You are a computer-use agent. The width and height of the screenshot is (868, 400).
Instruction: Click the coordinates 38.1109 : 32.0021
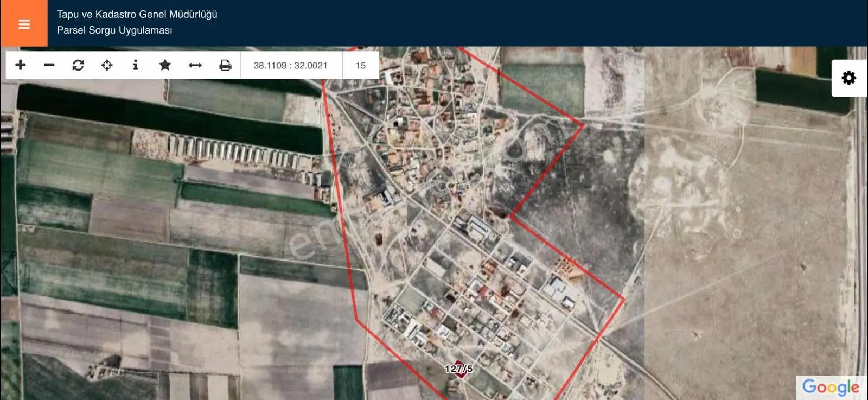(x=291, y=65)
